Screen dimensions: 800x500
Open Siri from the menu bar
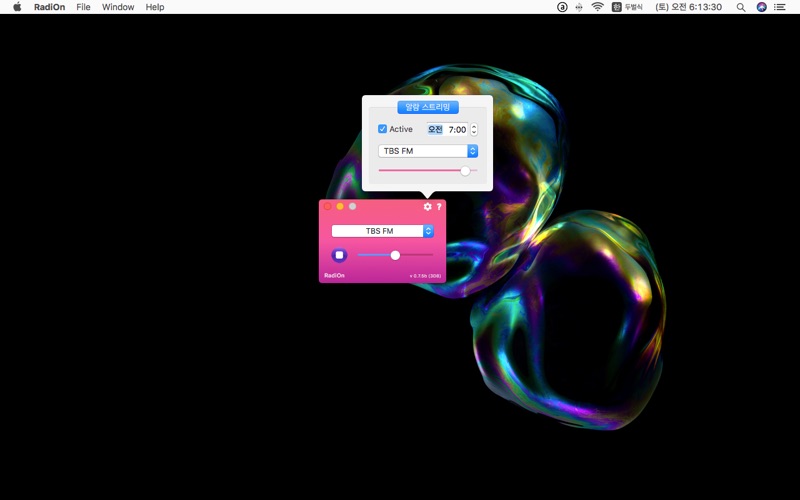pyautogui.click(x=762, y=7)
